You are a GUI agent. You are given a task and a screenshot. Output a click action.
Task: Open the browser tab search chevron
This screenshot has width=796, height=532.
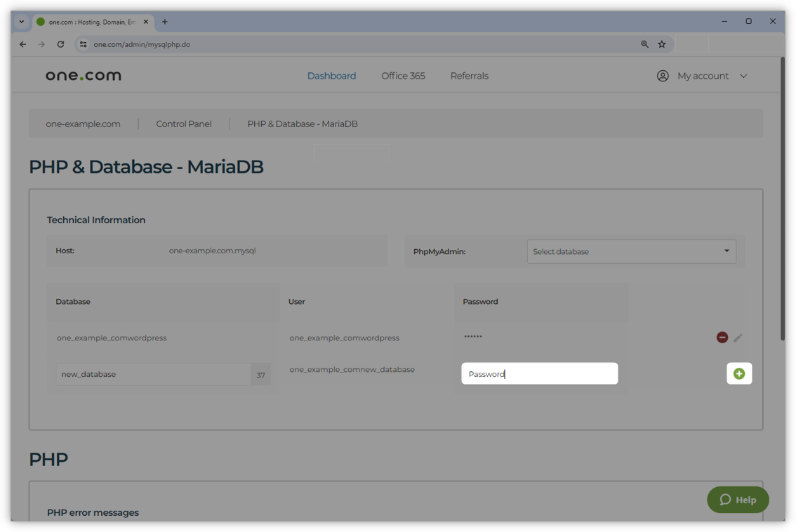coord(21,21)
